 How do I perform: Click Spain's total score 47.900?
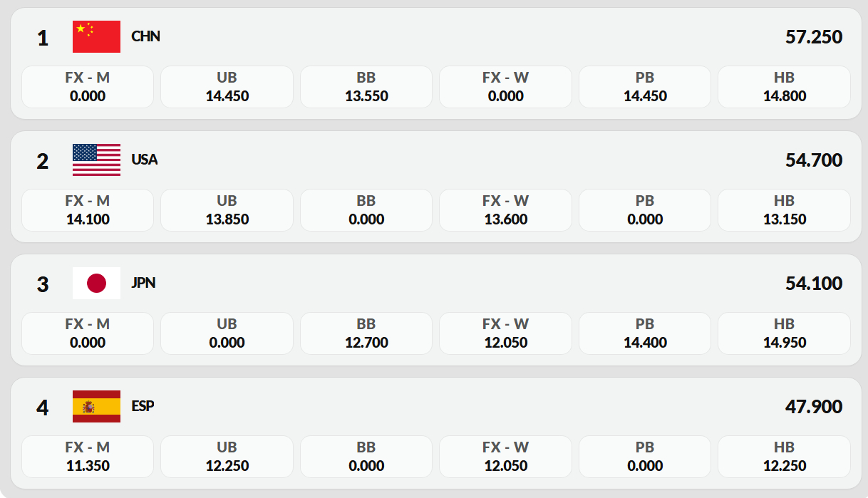(x=813, y=407)
